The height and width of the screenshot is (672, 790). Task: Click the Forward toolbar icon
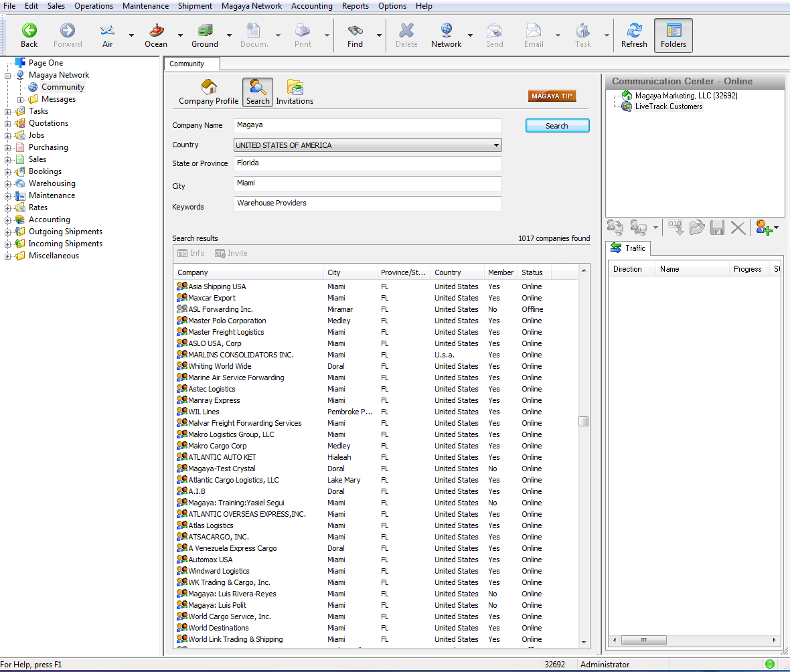[x=68, y=35]
